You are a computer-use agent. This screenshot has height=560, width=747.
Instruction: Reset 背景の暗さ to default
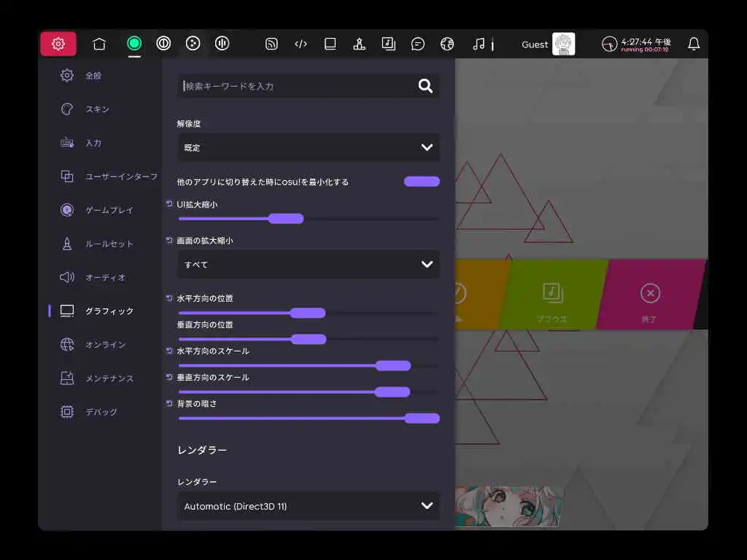[x=169, y=403]
